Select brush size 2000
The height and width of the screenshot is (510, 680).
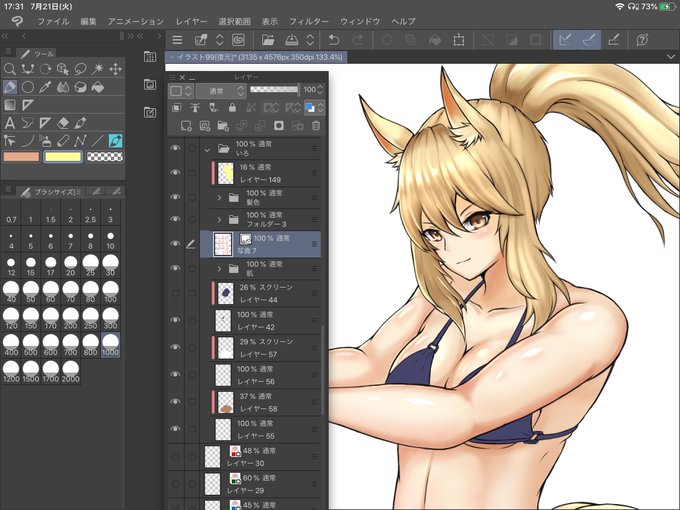(70, 372)
